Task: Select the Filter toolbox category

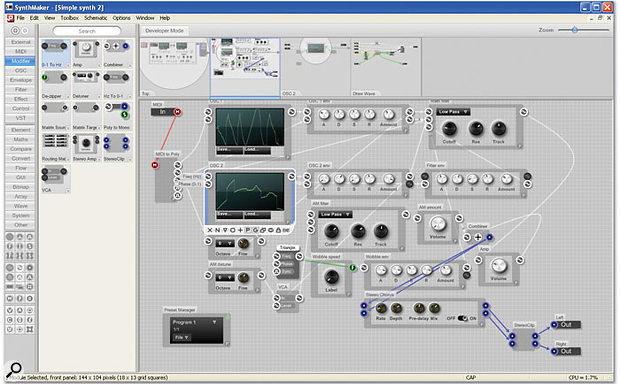Action: click(21, 89)
